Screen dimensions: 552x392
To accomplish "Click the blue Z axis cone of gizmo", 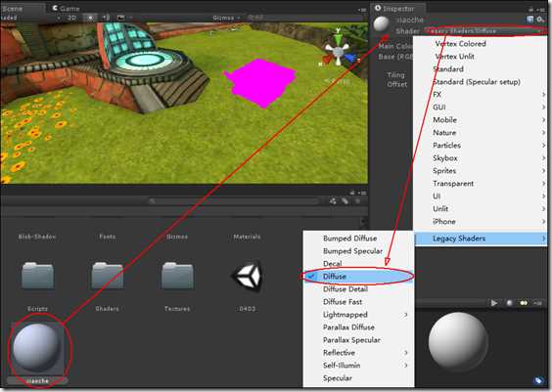I will point(350,58).
